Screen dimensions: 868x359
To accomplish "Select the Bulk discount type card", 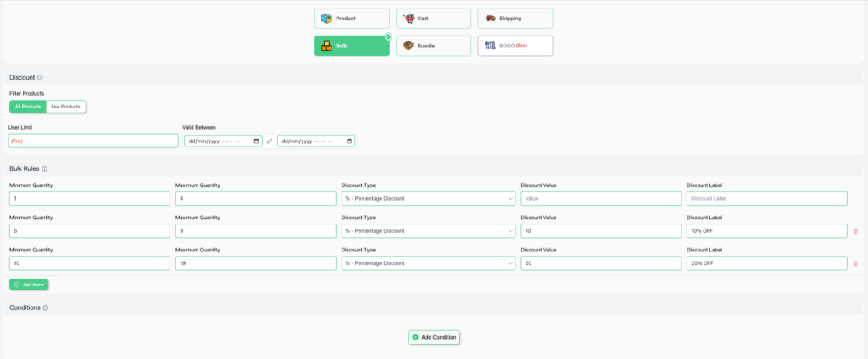I will pos(352,46).
